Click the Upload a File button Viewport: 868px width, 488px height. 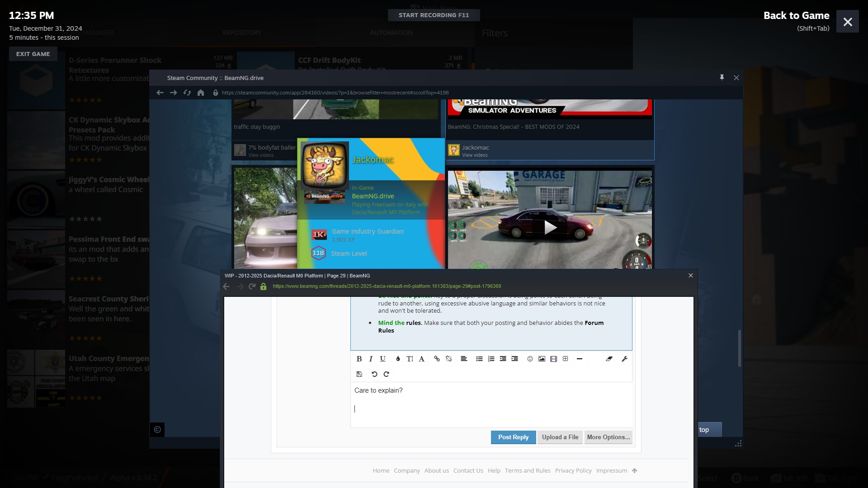point(560,437)
